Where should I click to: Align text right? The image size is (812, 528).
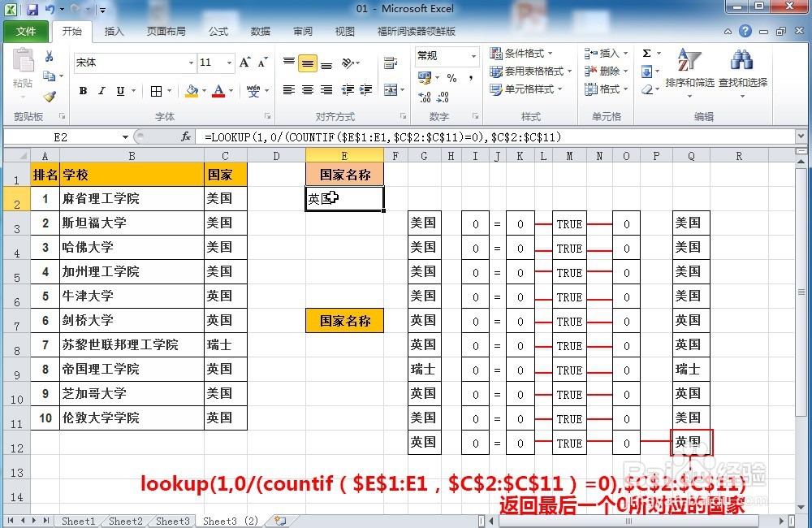point(326,90)
